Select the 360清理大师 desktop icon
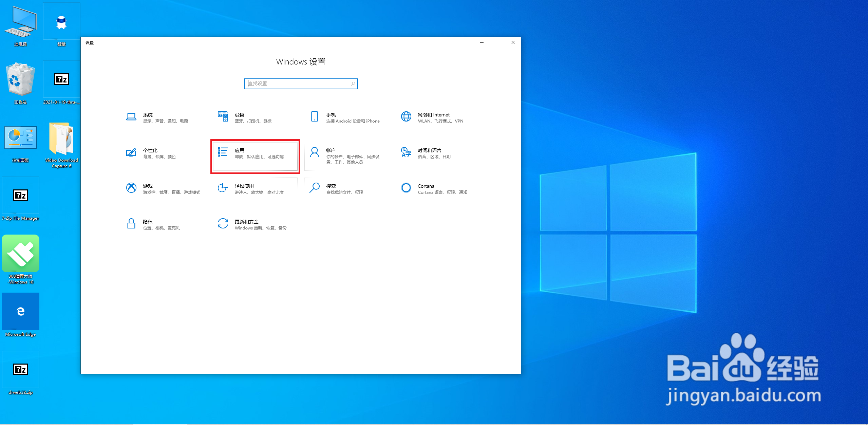 (x=20, y=254)
